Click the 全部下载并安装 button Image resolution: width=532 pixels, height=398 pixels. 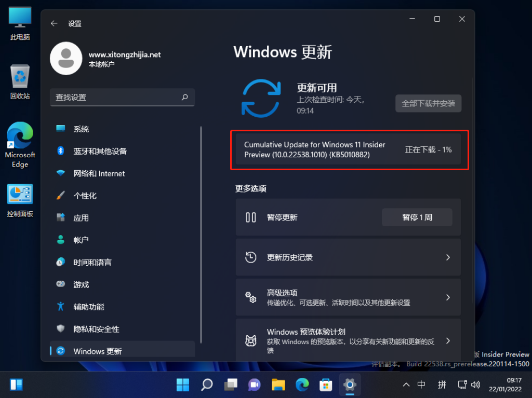click(x=428, y=103)
